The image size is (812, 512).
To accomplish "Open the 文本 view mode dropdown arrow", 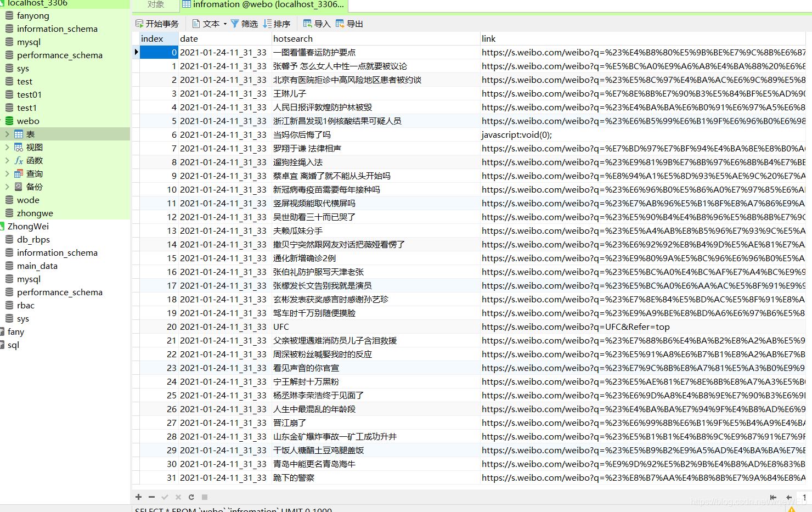I will [x=225, y=24].
